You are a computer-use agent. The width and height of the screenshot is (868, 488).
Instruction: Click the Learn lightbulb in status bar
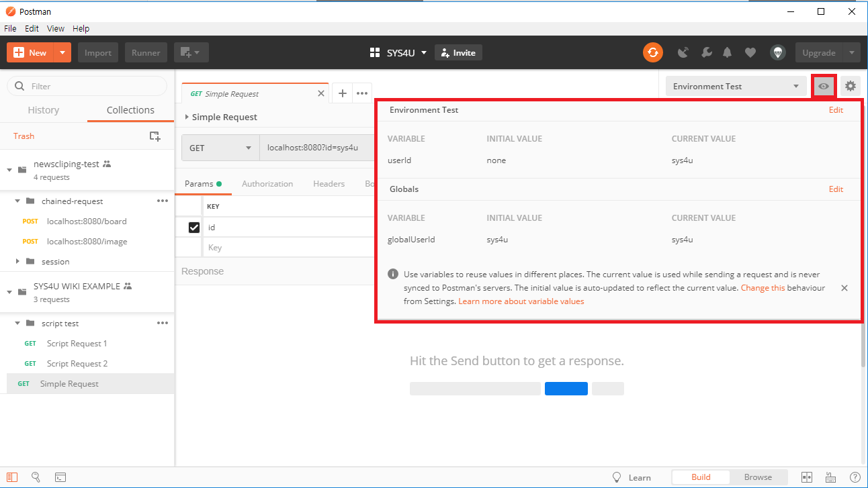(617, 477)
